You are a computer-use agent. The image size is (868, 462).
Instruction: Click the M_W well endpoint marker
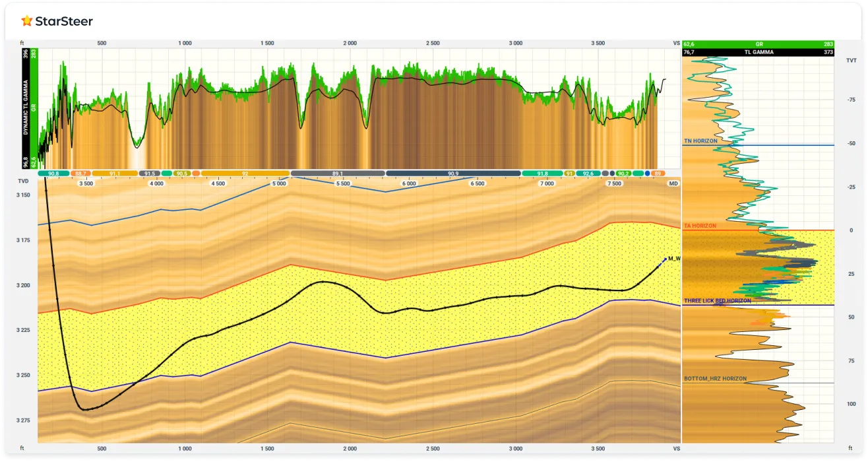666,259
